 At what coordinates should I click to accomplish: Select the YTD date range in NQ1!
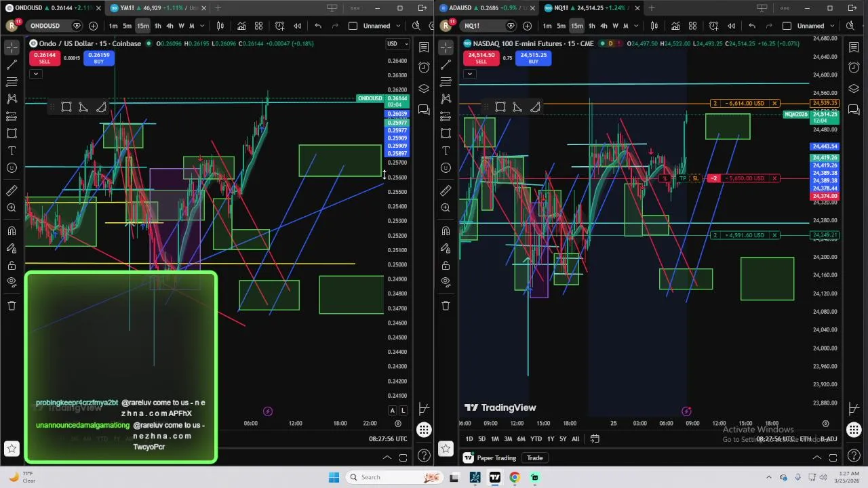coord(536,439)
